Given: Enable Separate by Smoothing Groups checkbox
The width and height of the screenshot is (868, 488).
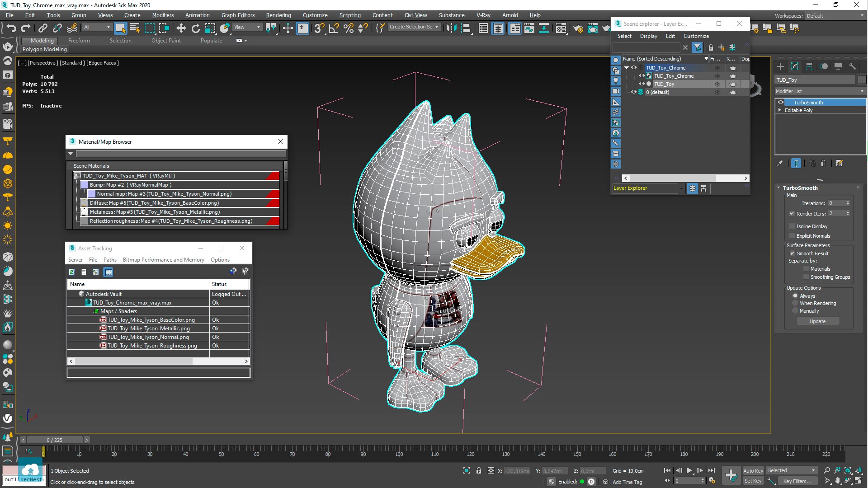Looking at the screenshot, I should [806, 277].
